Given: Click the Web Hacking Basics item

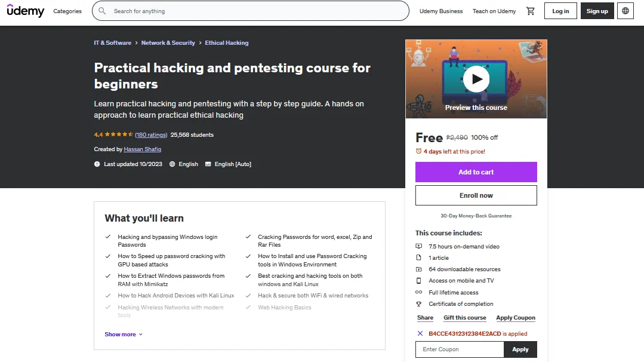Looking at the screenshot, I should point(285,308).
